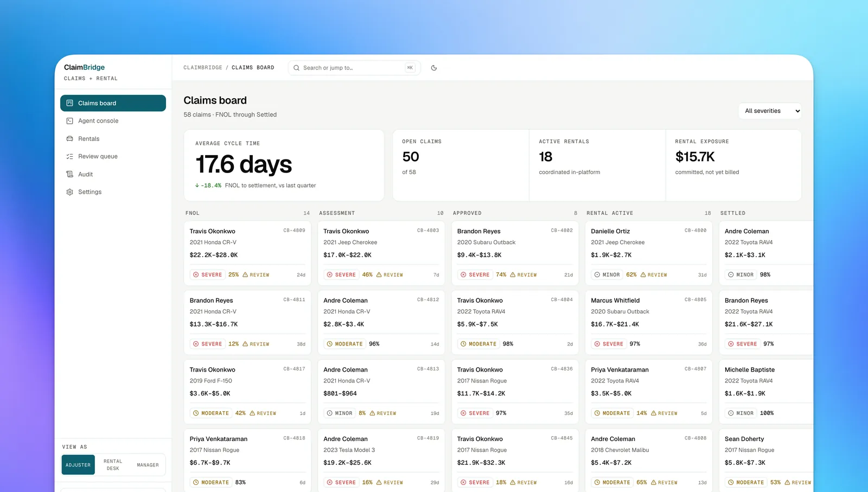Click the Review queue list icon
Viewport: 868px width, 492px height.
point(69,156)
